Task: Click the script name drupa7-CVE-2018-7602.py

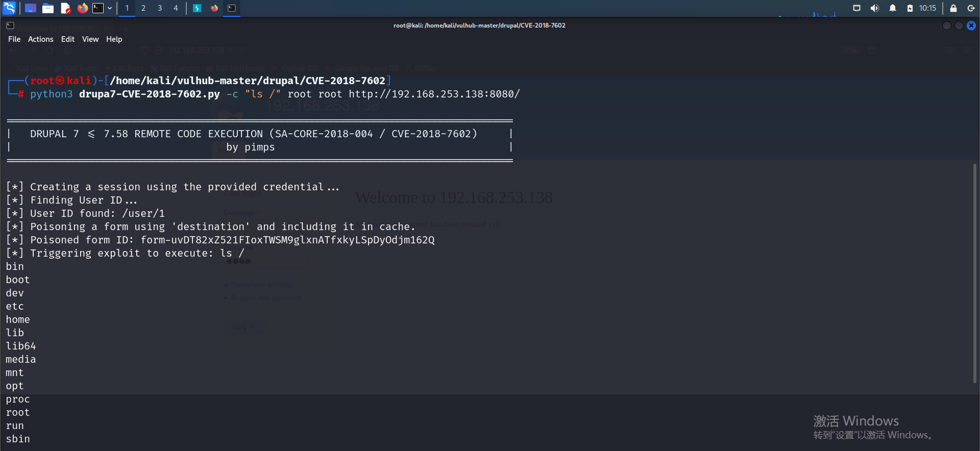Action: pyautogui.click(x=150, y=94)
